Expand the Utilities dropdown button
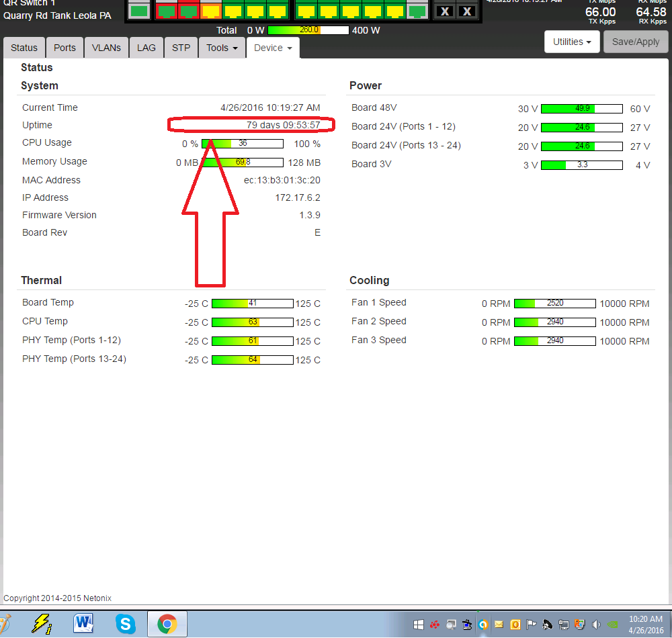 pos(571,42)
